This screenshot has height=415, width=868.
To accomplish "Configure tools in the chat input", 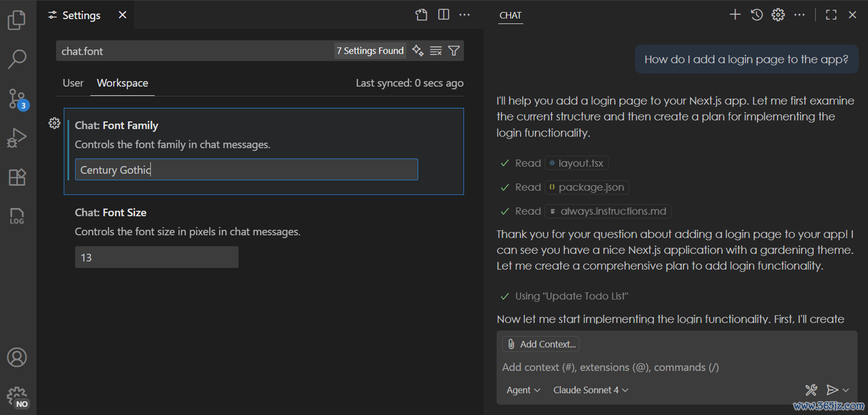I will (811, 390).
